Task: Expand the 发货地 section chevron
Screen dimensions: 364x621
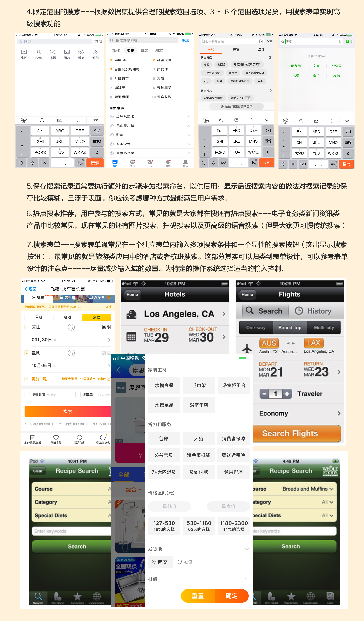Action: [247, 549]
